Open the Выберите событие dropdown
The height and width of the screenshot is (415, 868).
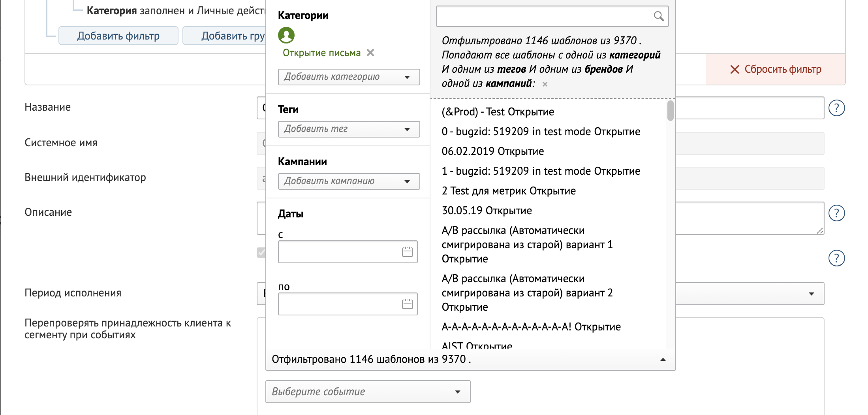tap(368, 392)
